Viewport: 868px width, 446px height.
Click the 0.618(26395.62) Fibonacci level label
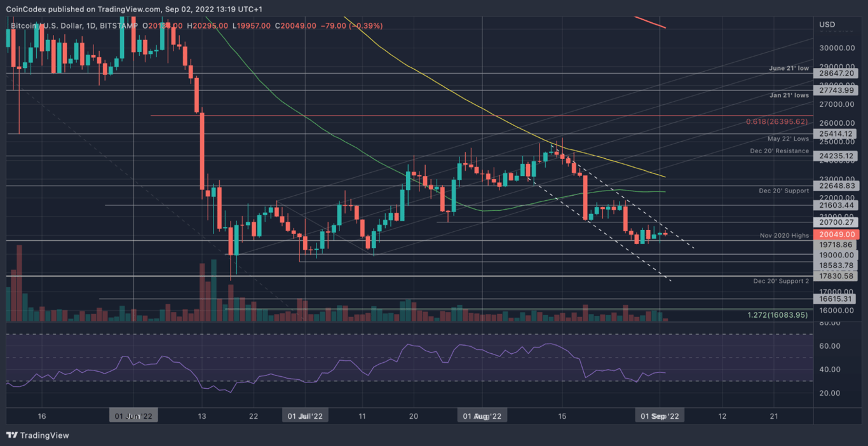[x=776, y=121]
